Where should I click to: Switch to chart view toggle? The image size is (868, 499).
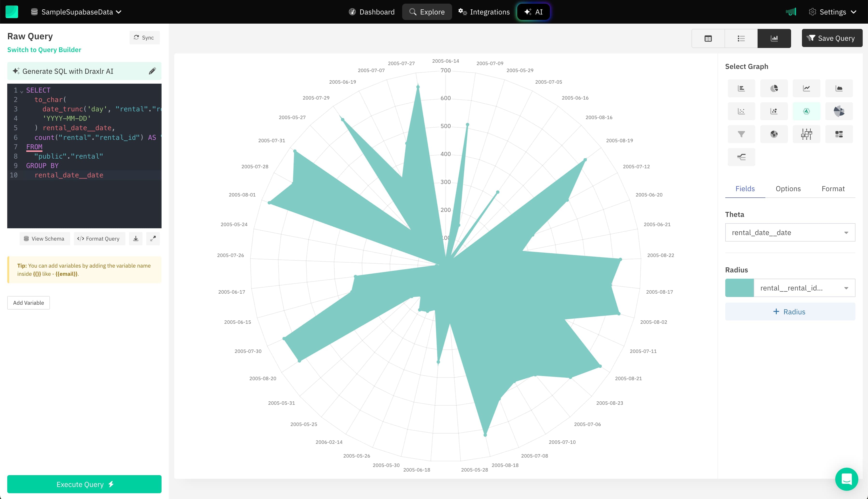(x=774, y=38)
